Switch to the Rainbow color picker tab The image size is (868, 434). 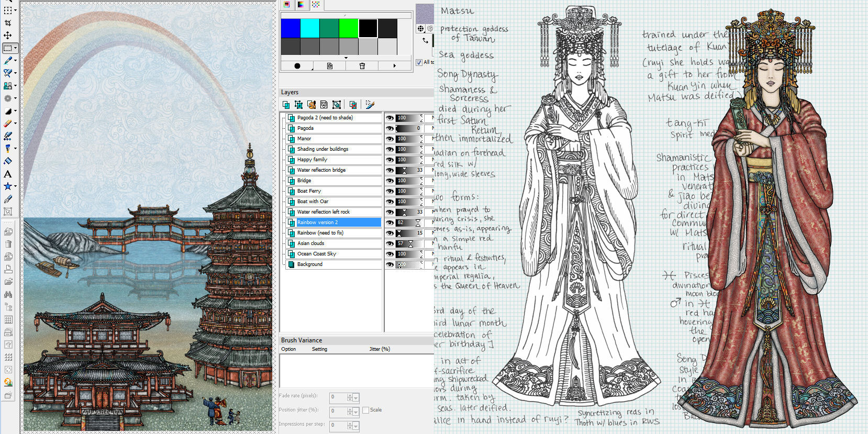301,5
